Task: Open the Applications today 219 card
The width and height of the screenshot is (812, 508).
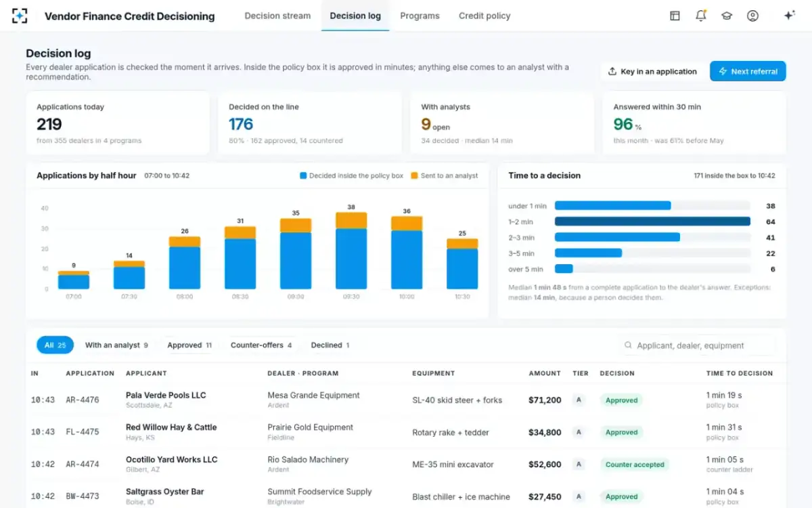Action: coord(118,123)
